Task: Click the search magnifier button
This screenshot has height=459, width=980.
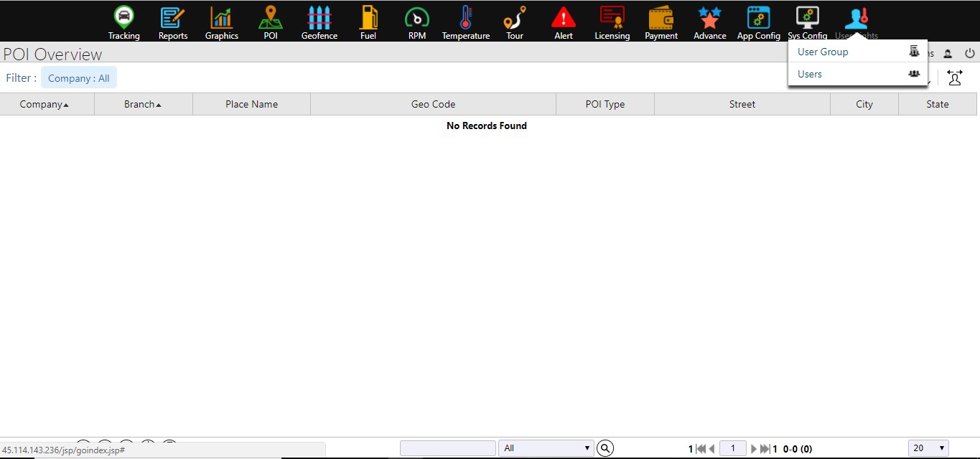Action: point(606,448)
